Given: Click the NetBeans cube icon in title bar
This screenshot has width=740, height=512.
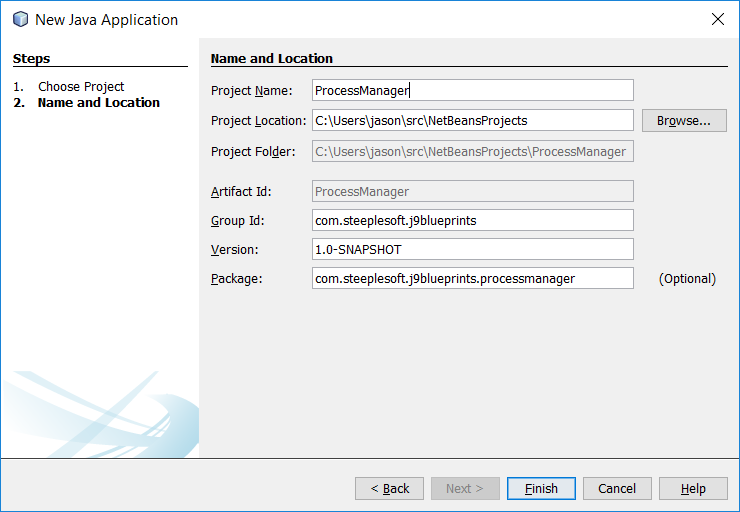Looking at the screenshot, I should (20, 19).
